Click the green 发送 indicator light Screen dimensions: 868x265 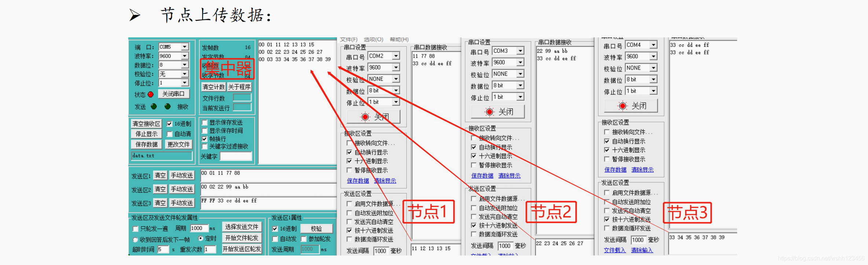tap(154, 107)
